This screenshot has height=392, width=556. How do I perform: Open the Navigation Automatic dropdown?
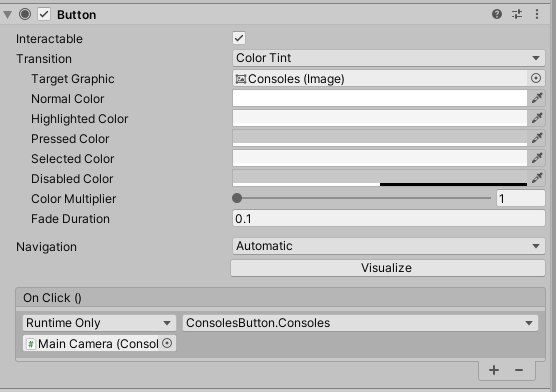[x=389, y=246]
